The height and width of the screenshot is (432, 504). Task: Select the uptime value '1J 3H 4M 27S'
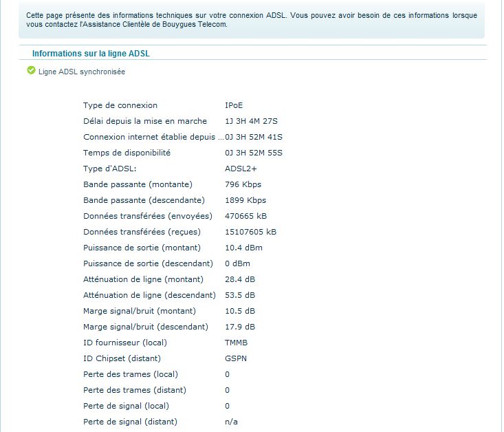coord(251,121)
